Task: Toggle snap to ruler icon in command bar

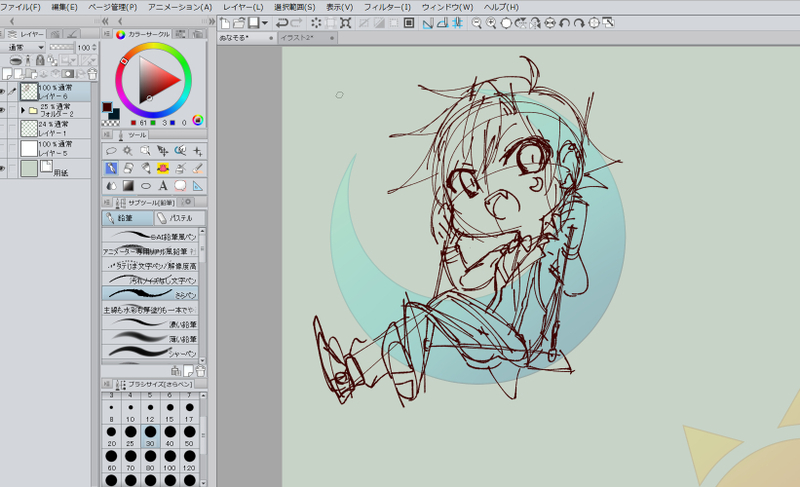Action: pos(429,23)
